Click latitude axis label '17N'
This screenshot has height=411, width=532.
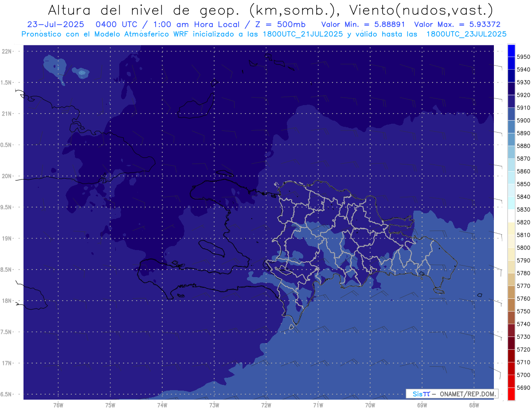(7, 363)
